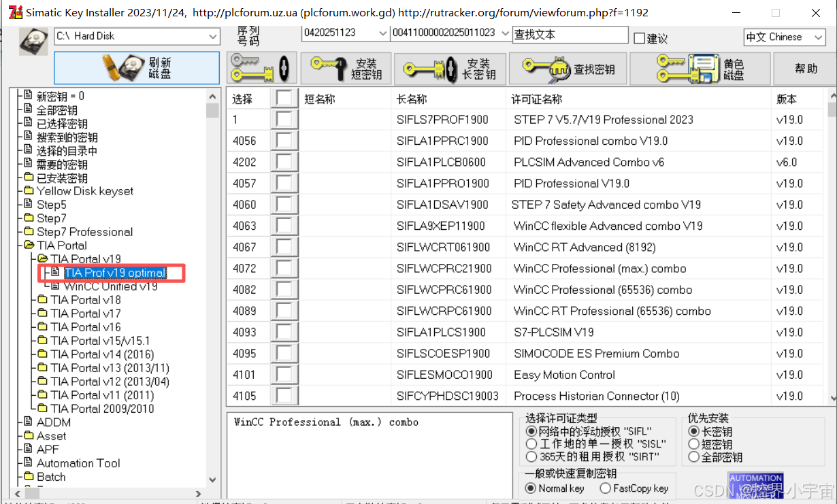
Task: Click the 选择 column header
Action: pos(242,99)
